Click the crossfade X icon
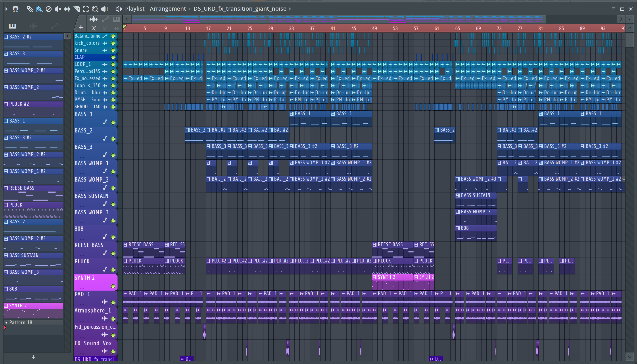637x364 pixels. [x=94, y=28]
